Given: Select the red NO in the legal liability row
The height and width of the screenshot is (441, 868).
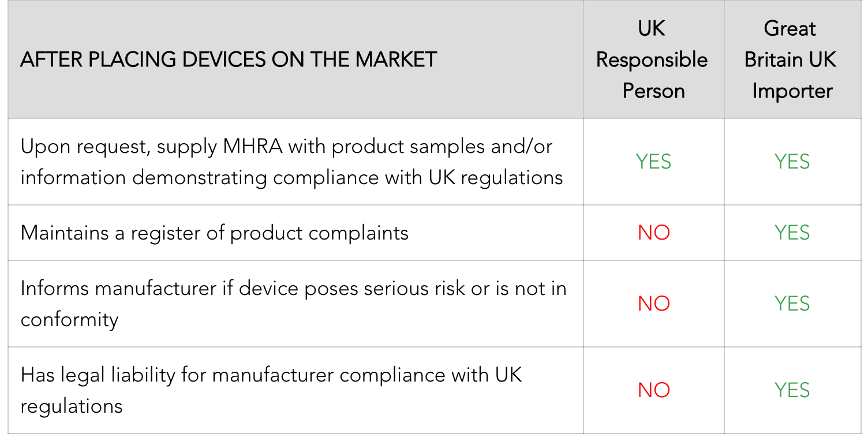Looking at the screenshot, I should coord(653,390).
